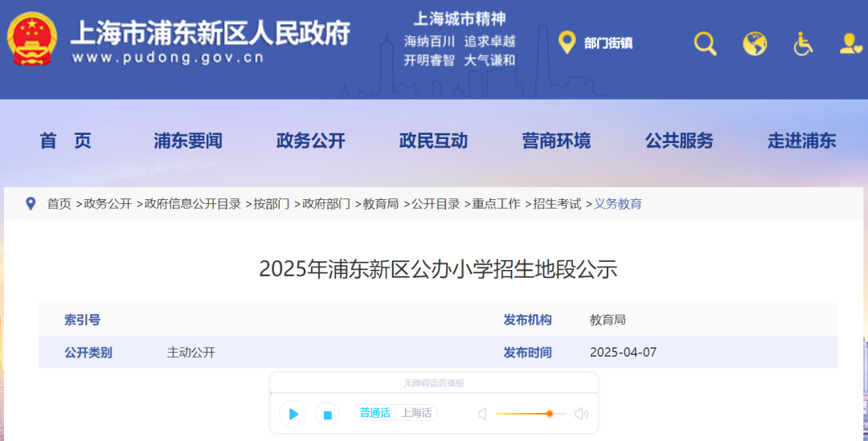Click the right speaker volume-up icon
This screenshot has height=441, width=868.
point(581,414)
